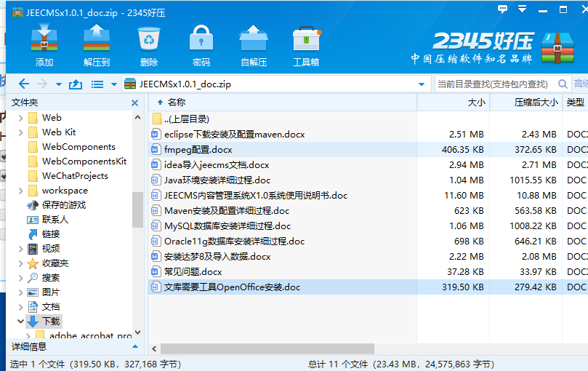This screenshot has height=371, width=588.
Task: Click the 删除 (Delete) recycle bin icon
Action: coord(149,39)
